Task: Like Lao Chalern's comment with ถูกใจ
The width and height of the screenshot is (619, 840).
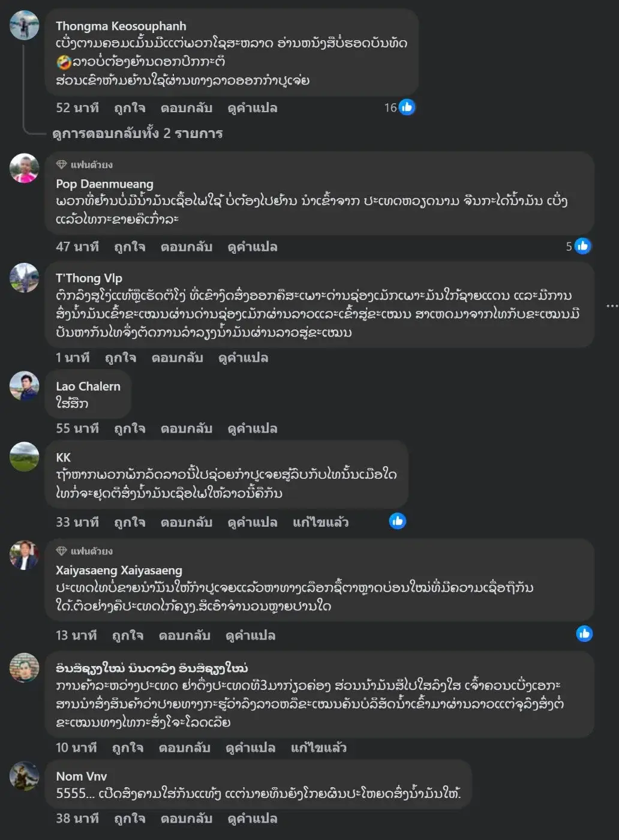Action: [130, 428]
